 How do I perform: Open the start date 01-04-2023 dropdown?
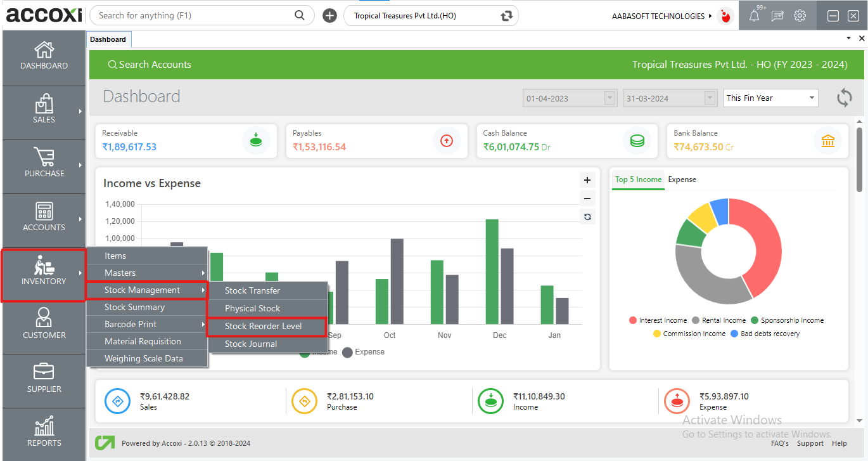(610, 98)
